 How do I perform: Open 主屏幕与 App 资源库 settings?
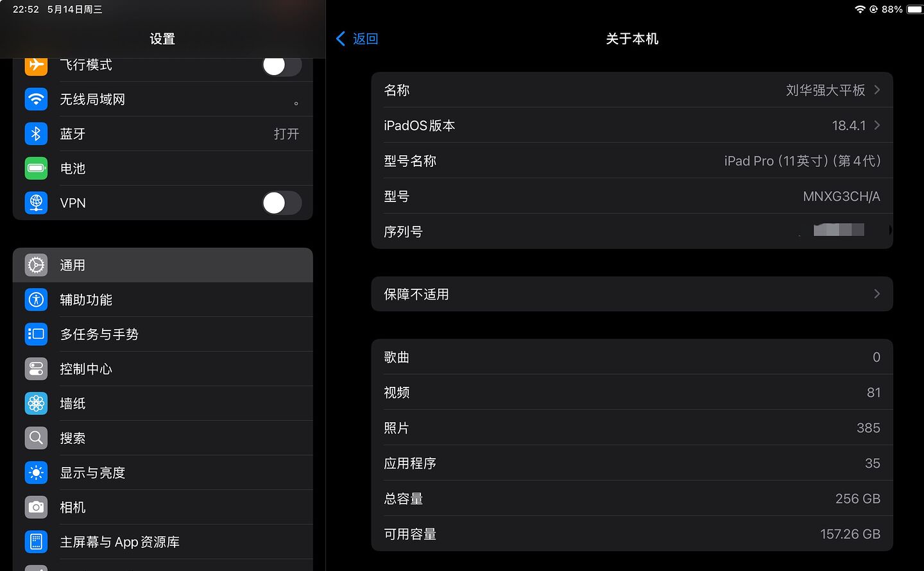[x=163, y=542]
